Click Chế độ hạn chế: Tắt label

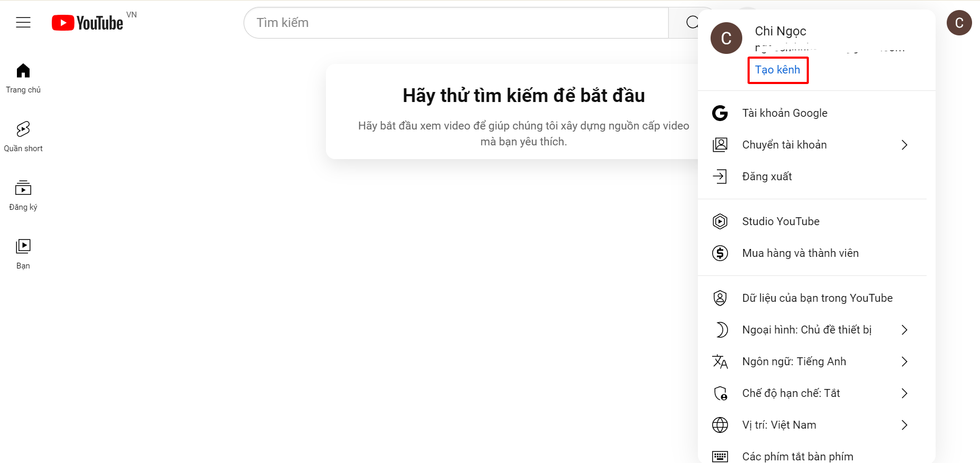(791, 393)
